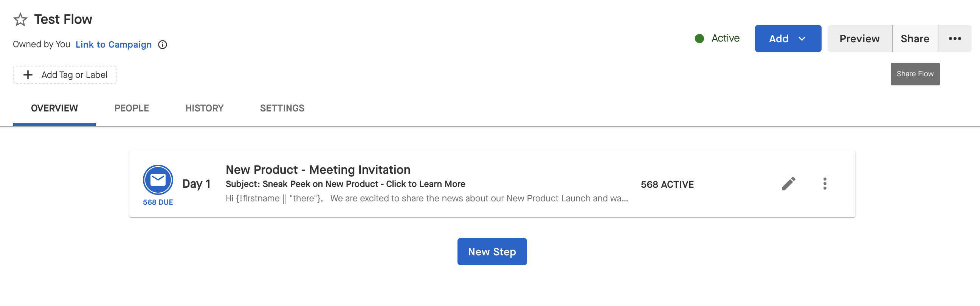Open the HISTORY tab
The image size is (980, 306).
(x=204, y=108)
